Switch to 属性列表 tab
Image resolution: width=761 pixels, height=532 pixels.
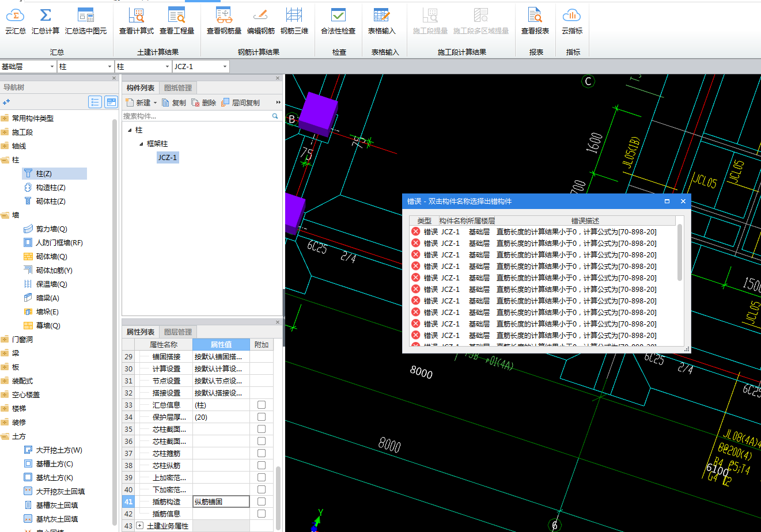tap(141, 332)
